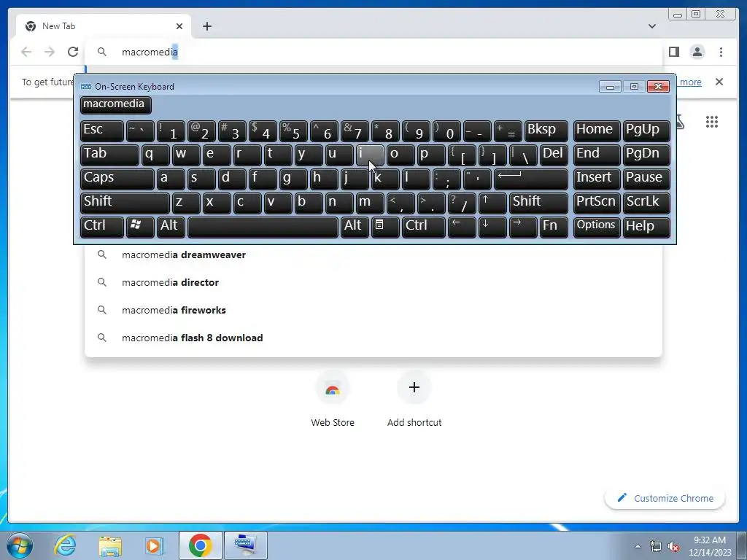This screenshot has width=747, height=560.
Task: Open Google apps grid
Action: click(x=712, y=122)
